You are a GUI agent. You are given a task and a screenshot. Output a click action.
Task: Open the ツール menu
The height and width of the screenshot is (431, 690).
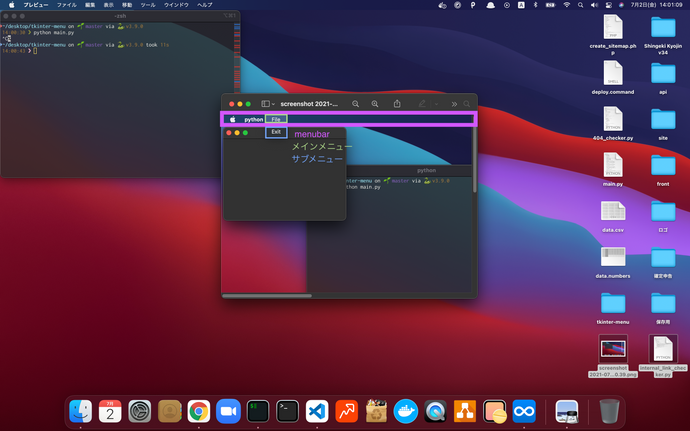point(148,5)
